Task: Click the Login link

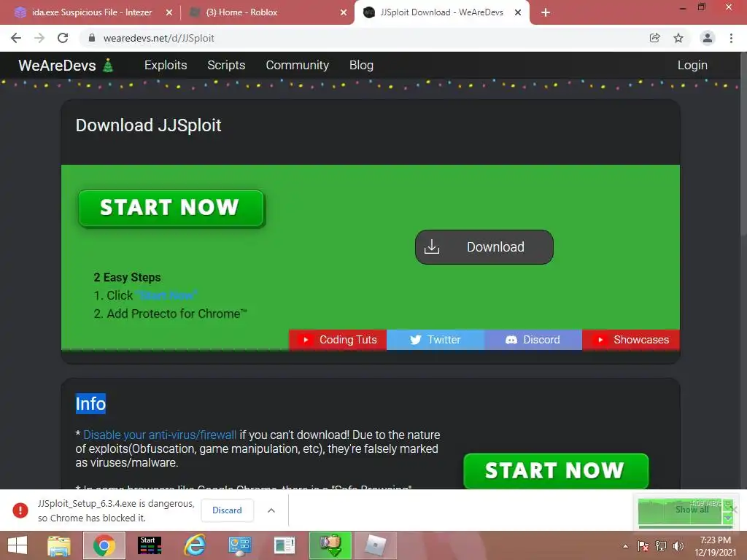Action: click(692, 65)
